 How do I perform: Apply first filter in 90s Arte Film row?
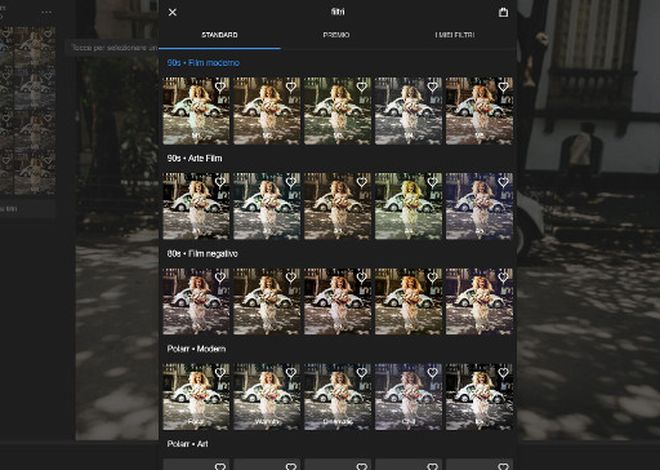(196, 206)
